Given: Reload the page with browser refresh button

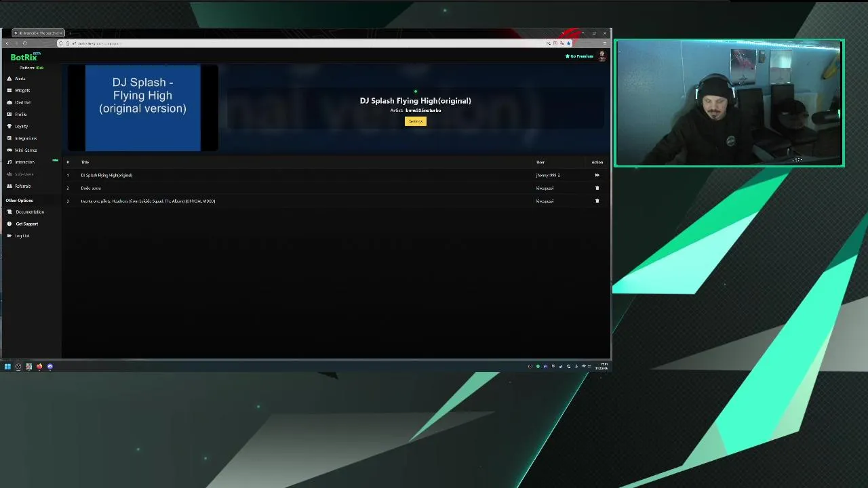Looking at the screenshot, I should [24, 43].
